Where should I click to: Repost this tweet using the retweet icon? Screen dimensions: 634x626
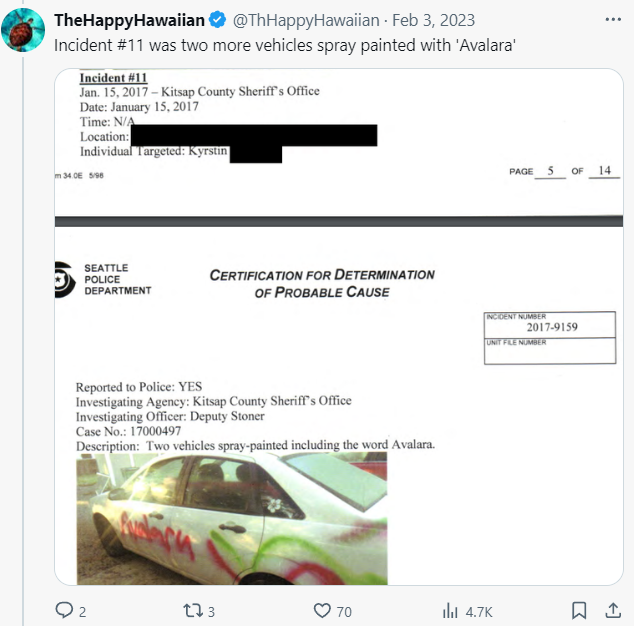click(x=192, y=610)
